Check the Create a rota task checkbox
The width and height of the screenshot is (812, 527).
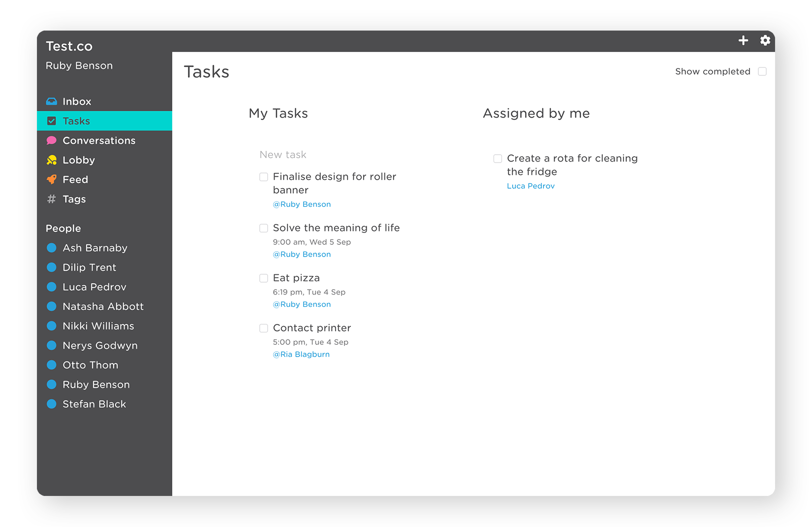click(498, 159)
